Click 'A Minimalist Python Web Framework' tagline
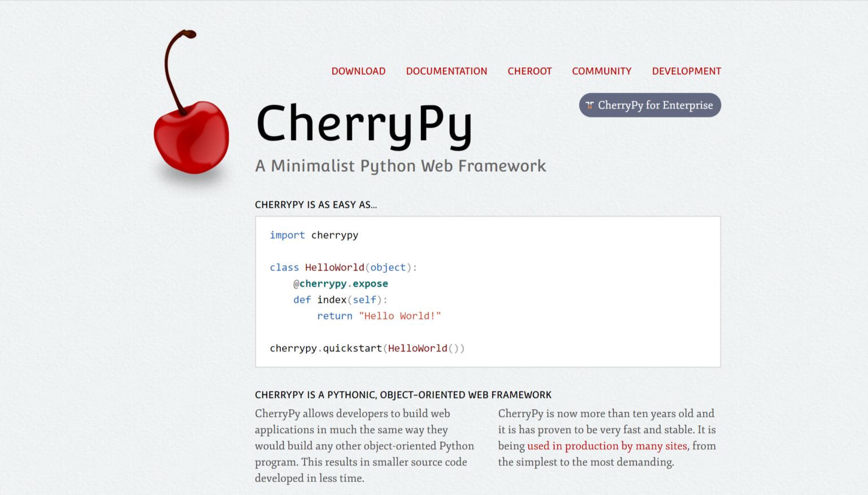 400,166
